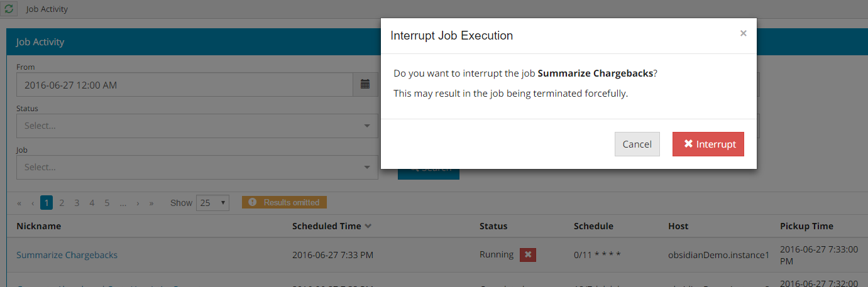Click the red interrupt icon beside Running
The width and height of the screenshot is (868, 287).
528,255
